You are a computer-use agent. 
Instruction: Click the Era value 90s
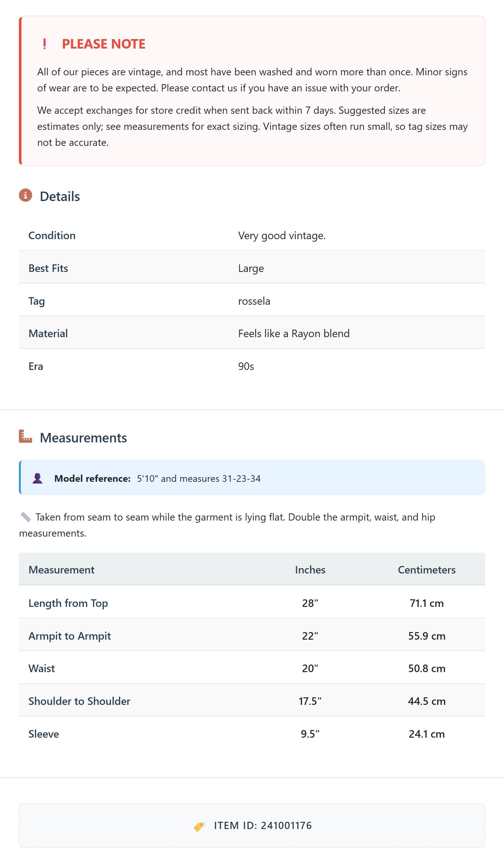[246, 366]
